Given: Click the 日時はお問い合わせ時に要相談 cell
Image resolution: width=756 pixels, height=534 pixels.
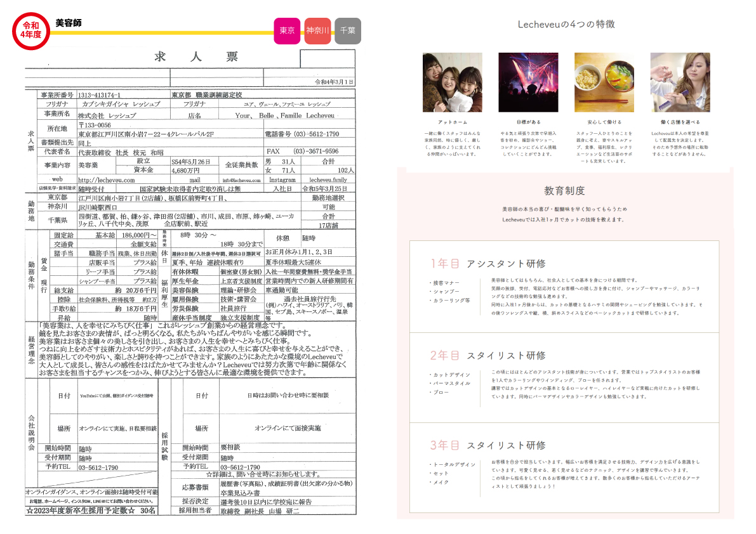Looking at the screenshot, I should [x=288, y=395].
